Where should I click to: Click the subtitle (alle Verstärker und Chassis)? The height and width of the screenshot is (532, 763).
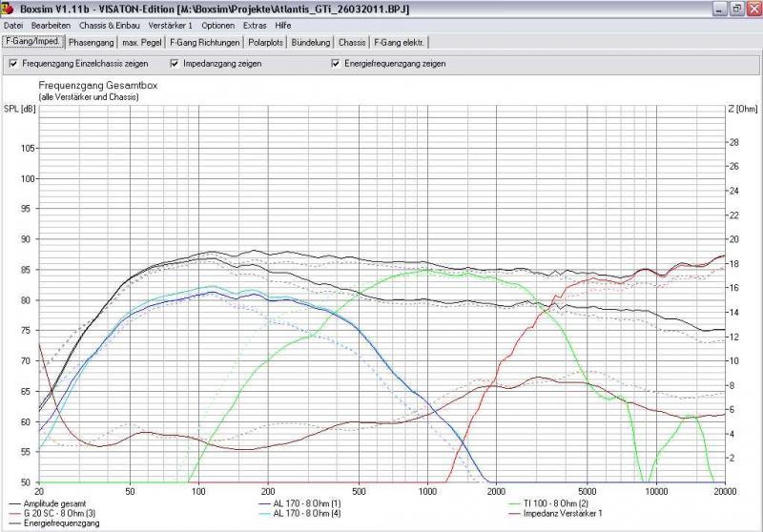89,97
